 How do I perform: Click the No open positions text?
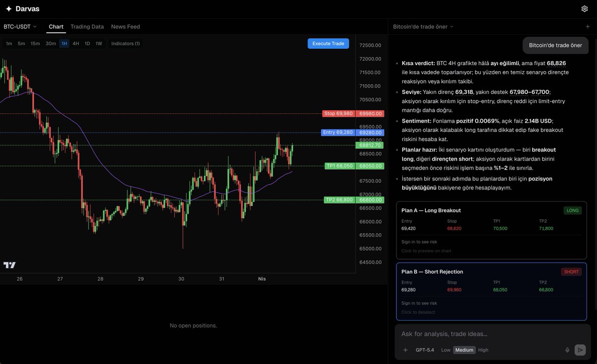coord(193,326)
